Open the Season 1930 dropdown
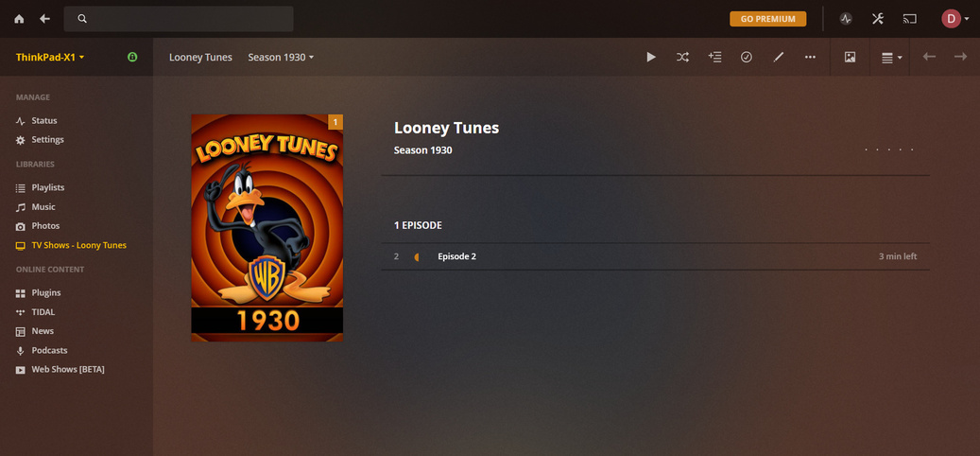This screenshot has height=456, width=980. [x=281, y=57]
